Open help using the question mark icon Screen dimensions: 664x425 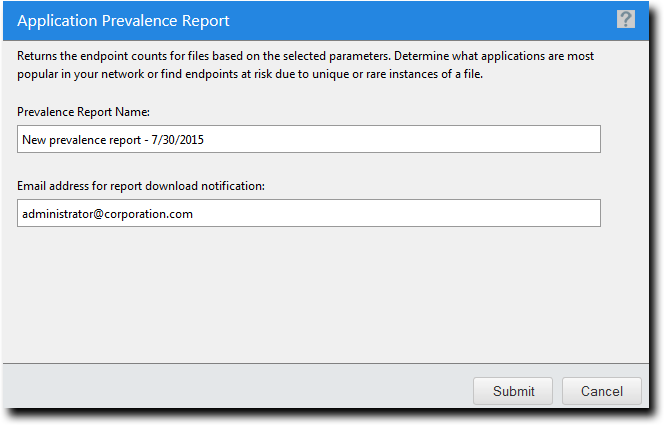pos(626,19)
